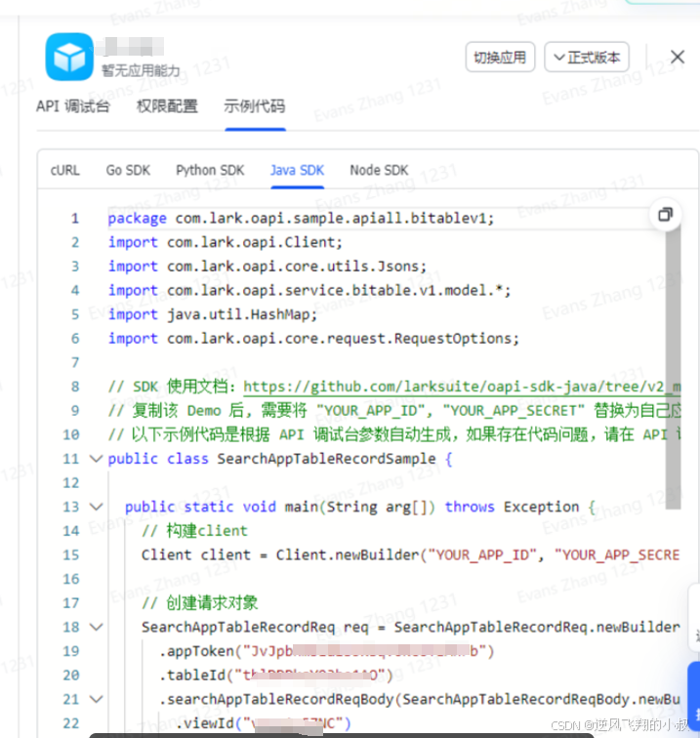Click line 5 import java.util.HashMap

213,314
